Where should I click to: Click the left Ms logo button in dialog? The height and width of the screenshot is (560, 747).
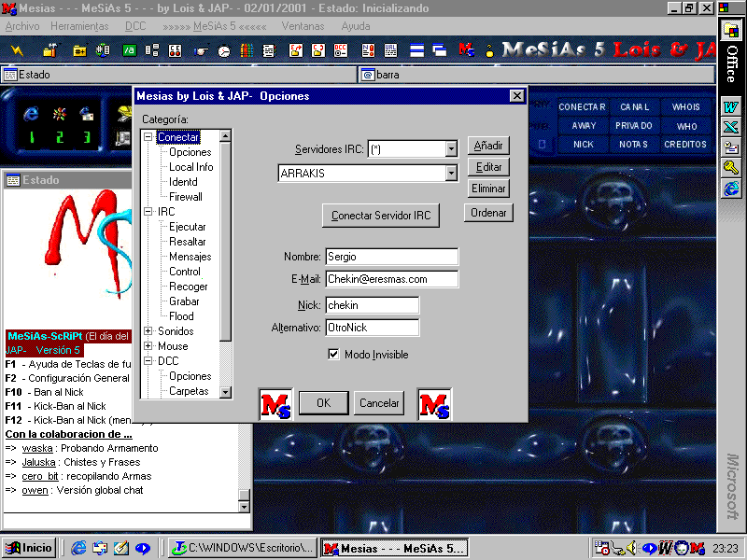click(x=275, y=404)
